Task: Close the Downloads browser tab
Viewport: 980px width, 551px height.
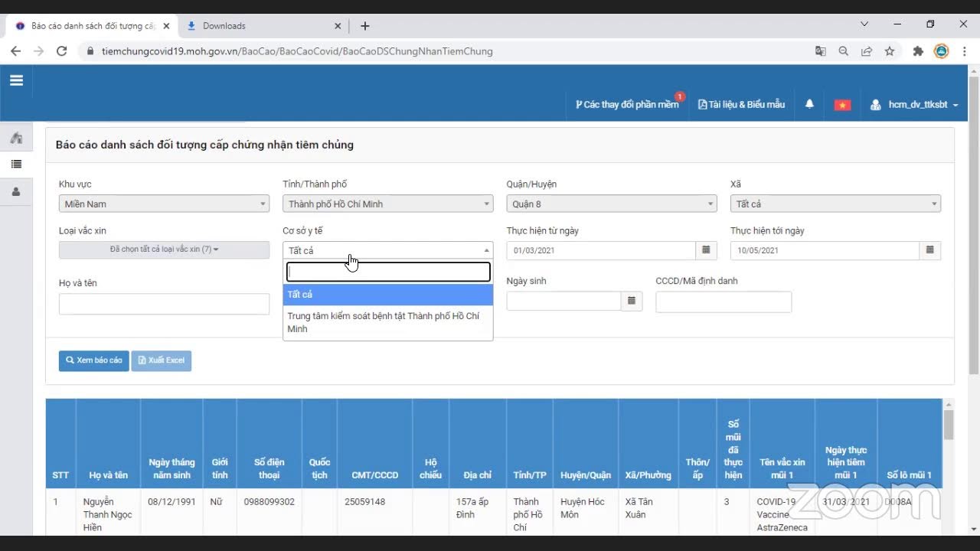Action: [338, 26]
